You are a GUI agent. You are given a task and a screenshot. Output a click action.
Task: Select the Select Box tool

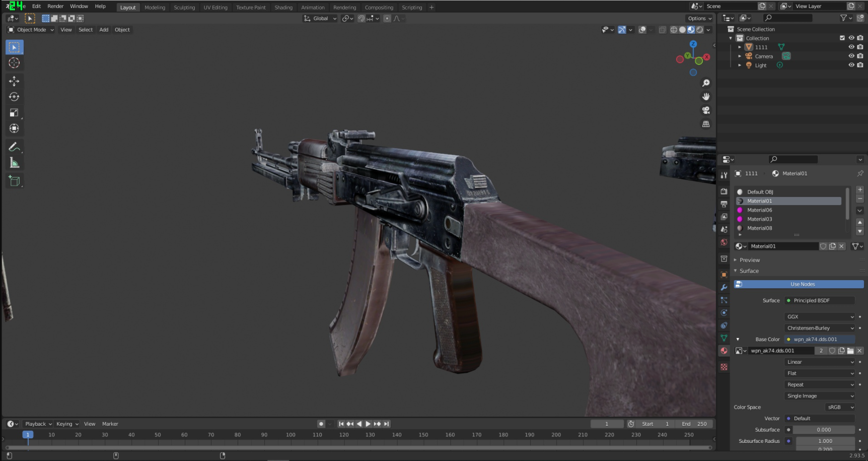click(x=14, y=47)
